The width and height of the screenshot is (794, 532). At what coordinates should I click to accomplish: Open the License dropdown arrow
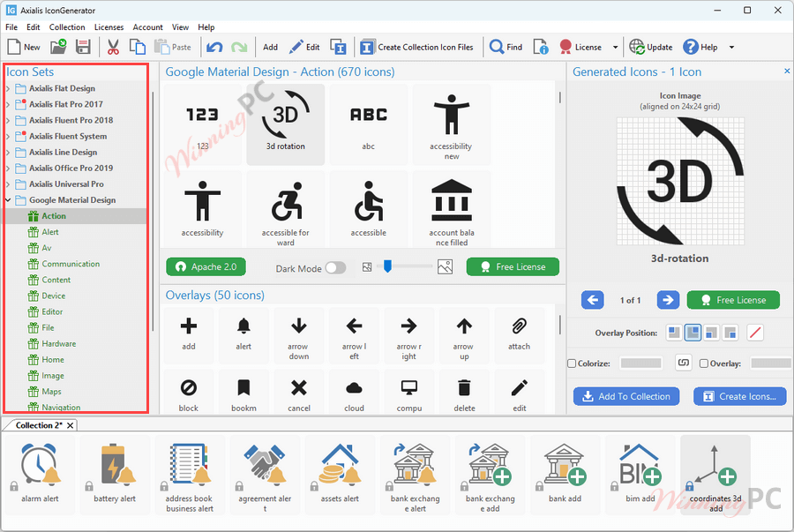coord(615,47)
